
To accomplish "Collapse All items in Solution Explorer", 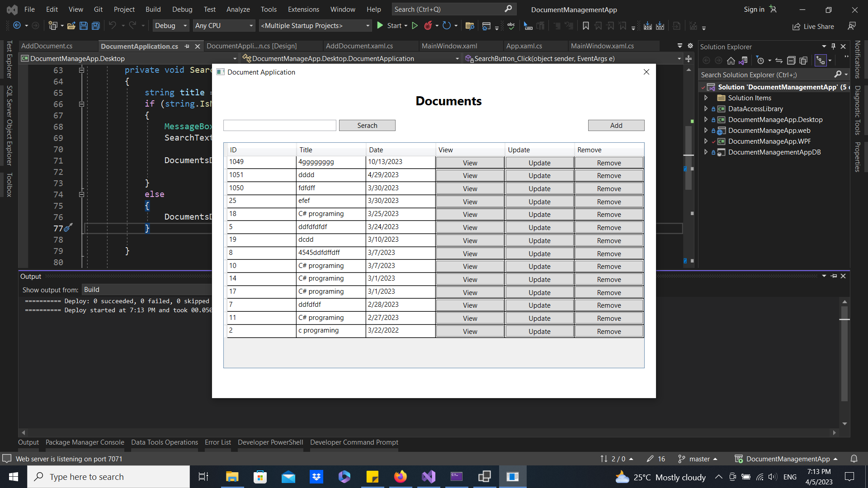I will tap(792, 60).
